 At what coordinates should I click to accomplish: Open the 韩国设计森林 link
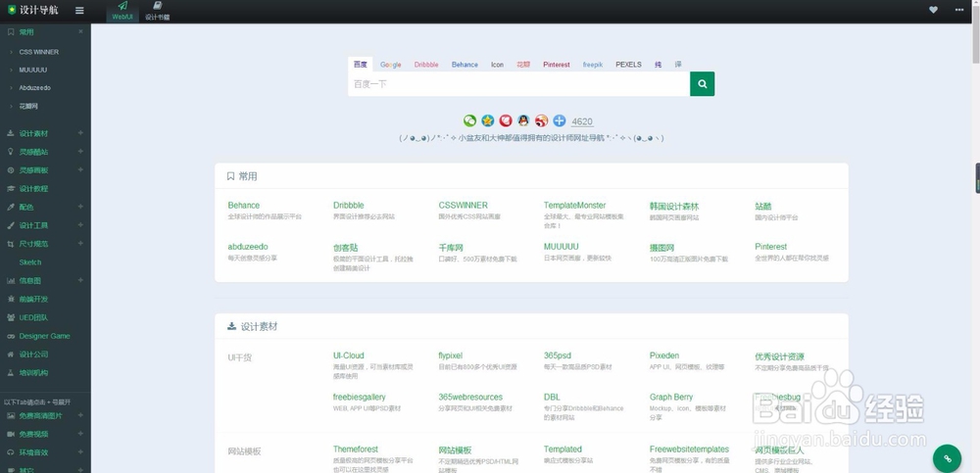click(674, 207)
